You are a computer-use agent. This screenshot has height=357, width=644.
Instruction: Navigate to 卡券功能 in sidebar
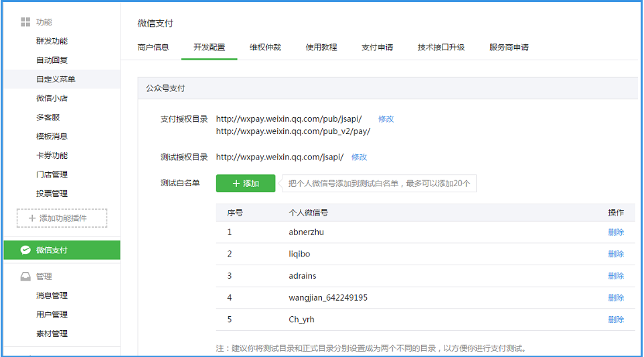tap(52, 155)
